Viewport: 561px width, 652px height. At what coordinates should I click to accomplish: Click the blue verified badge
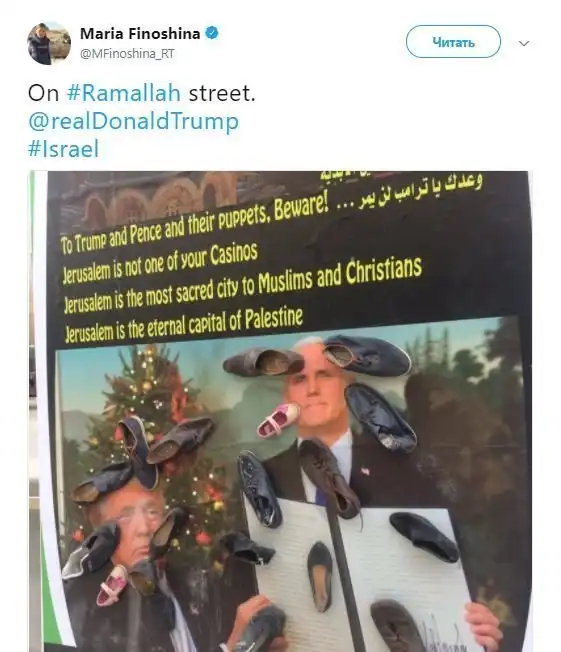pos(212,33)
